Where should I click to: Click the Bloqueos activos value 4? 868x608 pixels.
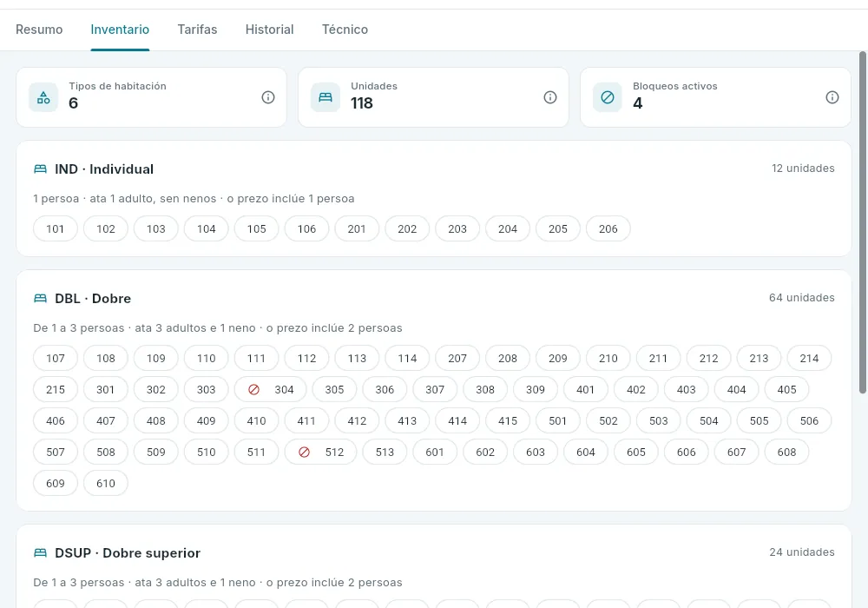click(638, 103)
